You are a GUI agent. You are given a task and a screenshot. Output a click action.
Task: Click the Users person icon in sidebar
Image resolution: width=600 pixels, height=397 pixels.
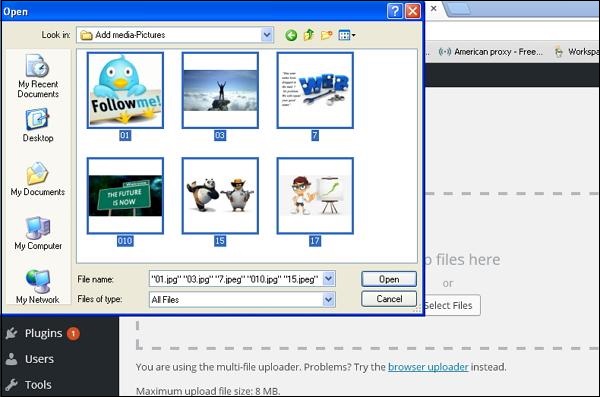pos(11,359)
